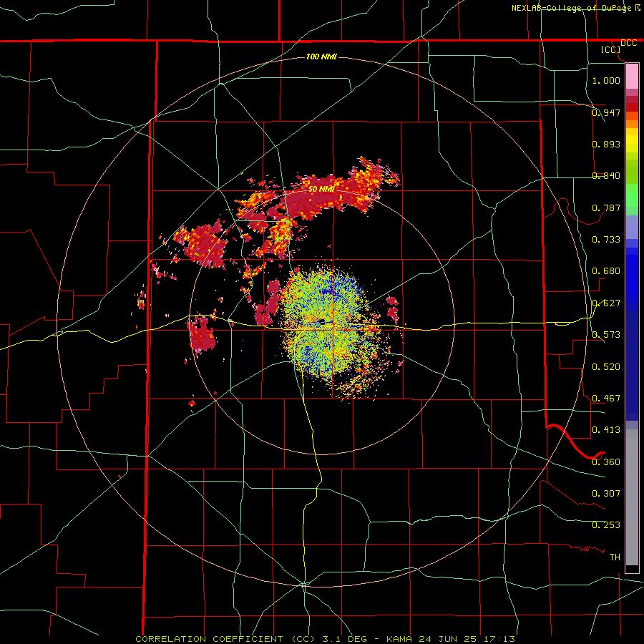Select the 0.787 scale value
644x644 pixels.
pos(606,208)
